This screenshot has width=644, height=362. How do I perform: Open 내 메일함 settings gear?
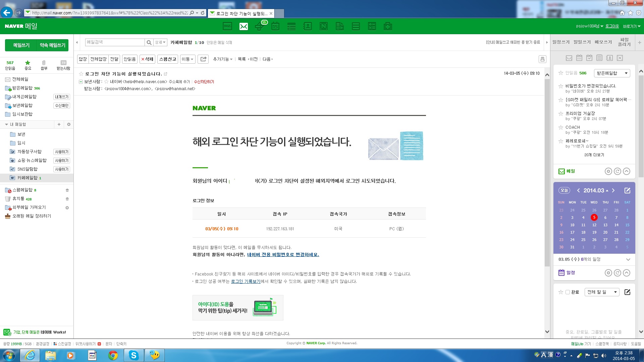click(69, 124)
